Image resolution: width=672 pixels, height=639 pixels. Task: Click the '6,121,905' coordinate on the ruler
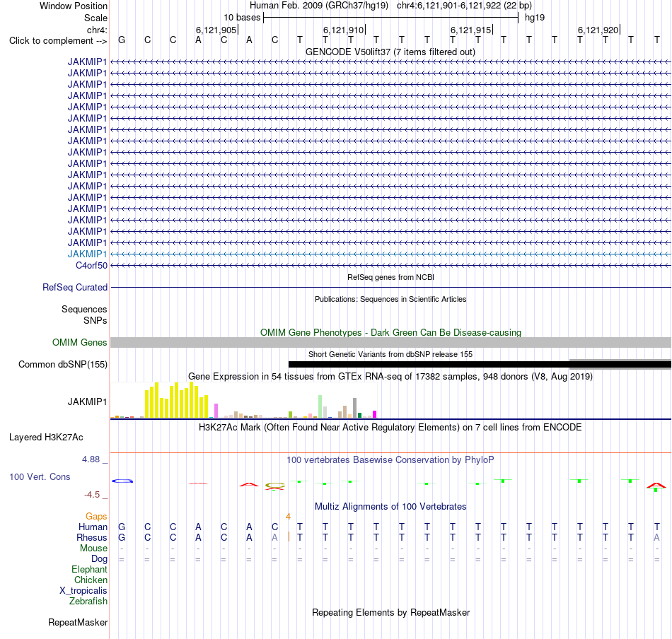216,30
